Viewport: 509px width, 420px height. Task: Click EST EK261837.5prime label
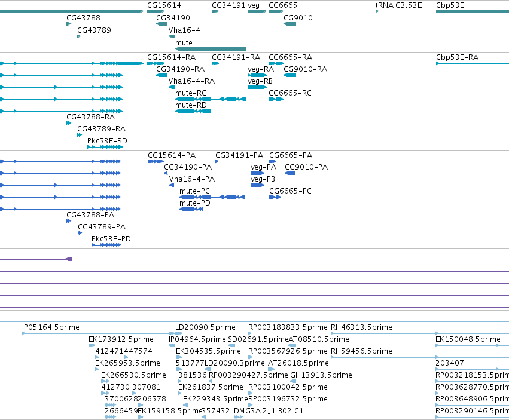[211, 387]
